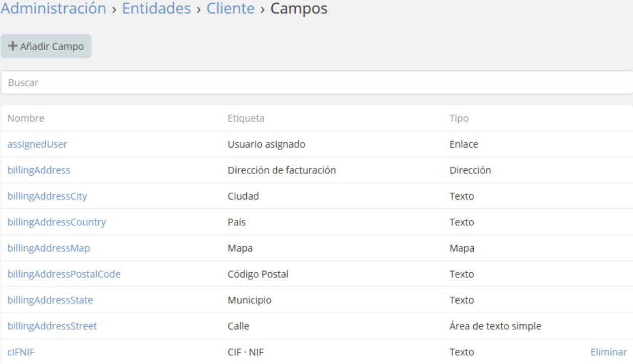Go to Administración in the breadcrumb
Viewport: 633px width, 364px height.
(53, 9)
